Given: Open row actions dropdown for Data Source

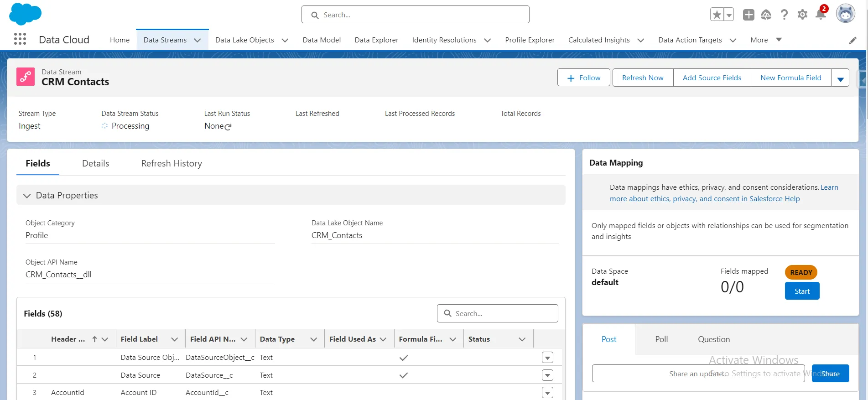Looking at the screenshot, I should click(547, 375).
